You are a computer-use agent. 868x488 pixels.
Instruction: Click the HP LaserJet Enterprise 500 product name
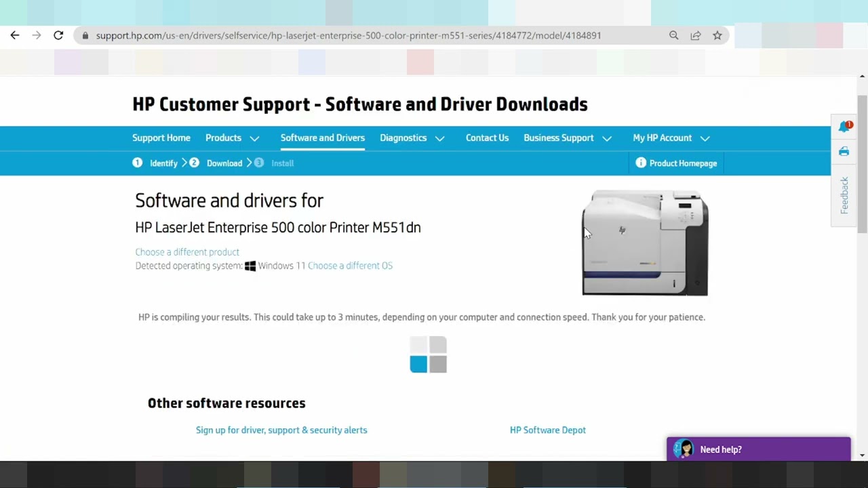tap(278, 227)
